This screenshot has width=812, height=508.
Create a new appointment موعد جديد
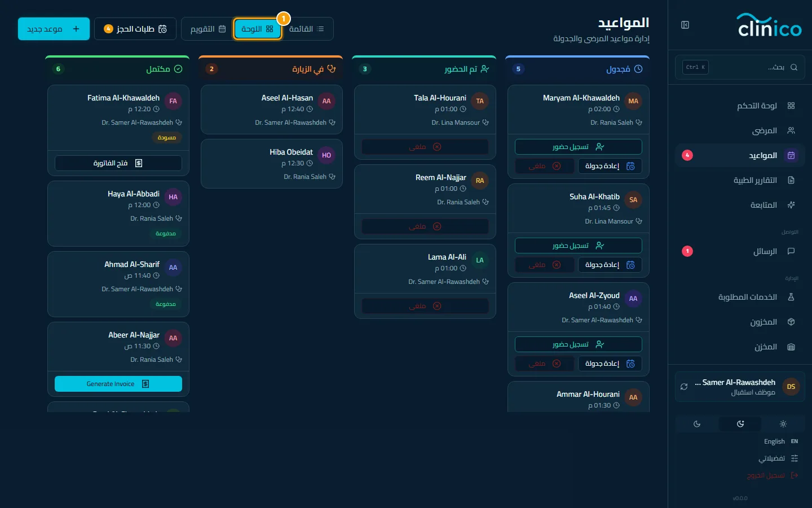54,29
